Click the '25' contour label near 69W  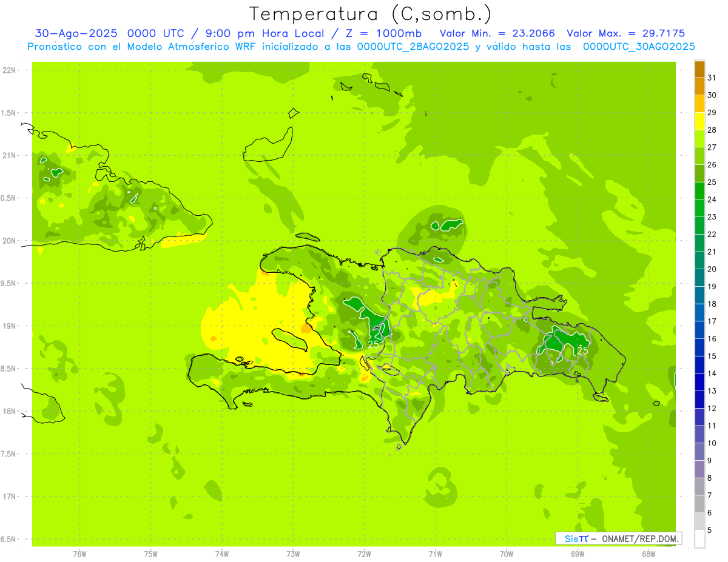tap(582, 350)
